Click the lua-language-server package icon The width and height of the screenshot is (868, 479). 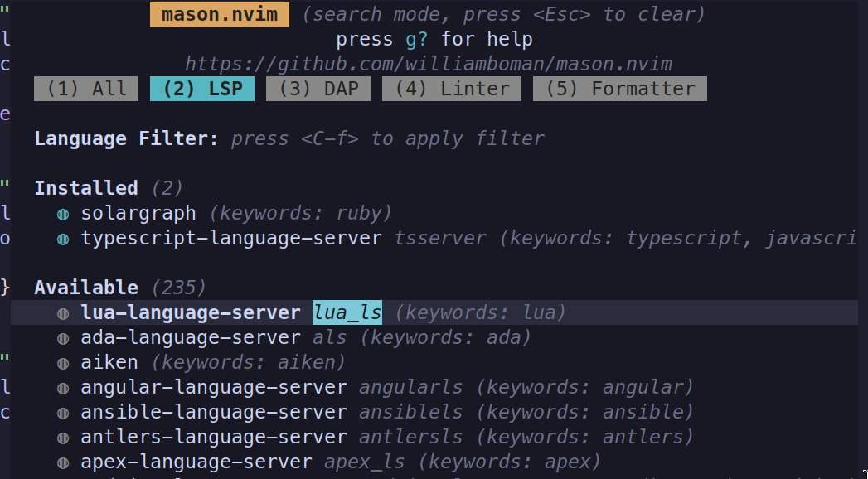tap(63, 313)
